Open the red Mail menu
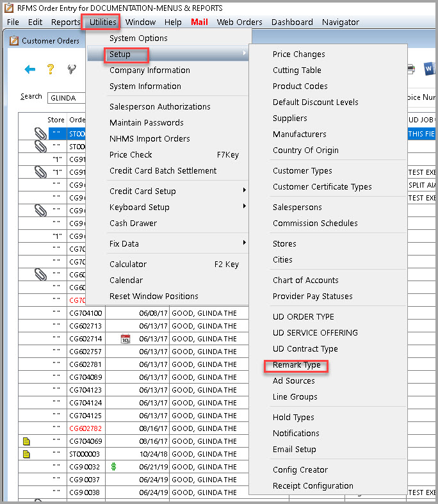The height and width of the screenshot is (504, 438). (x=199, y=22)
